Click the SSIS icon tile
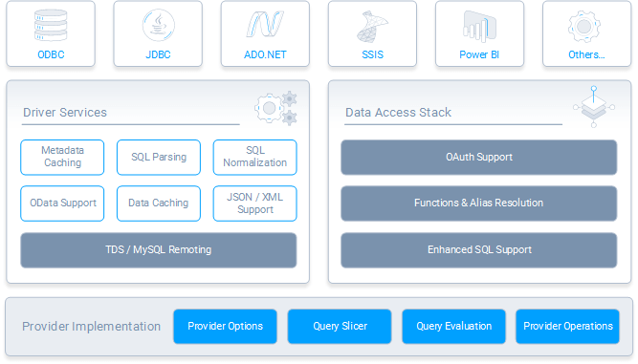 tap(372, 33)
